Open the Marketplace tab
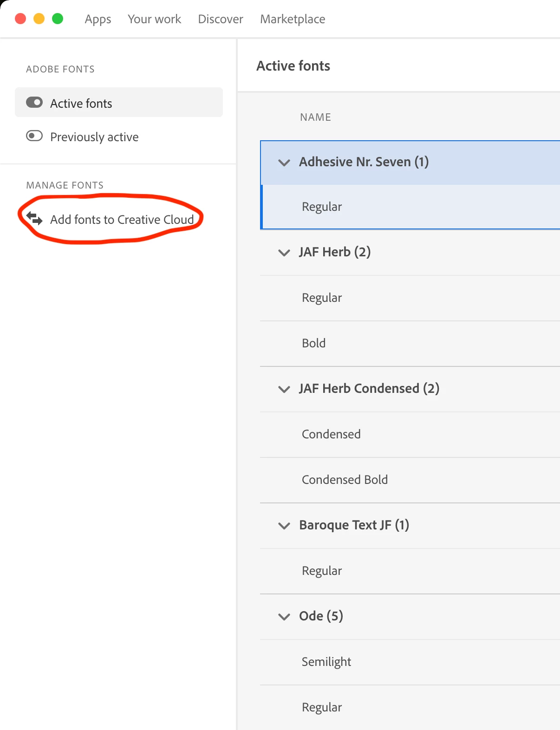Image resolution: width=560 pixels, height=730 pixels. click(x=293, y=19)
